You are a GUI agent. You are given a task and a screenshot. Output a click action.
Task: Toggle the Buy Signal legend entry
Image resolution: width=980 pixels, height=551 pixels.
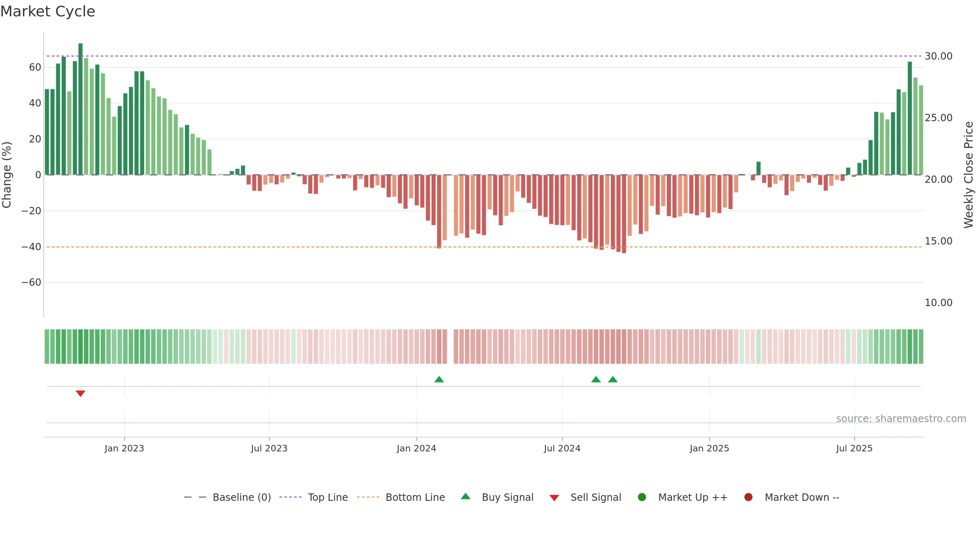pyautogui.click(x=497, y=497)
